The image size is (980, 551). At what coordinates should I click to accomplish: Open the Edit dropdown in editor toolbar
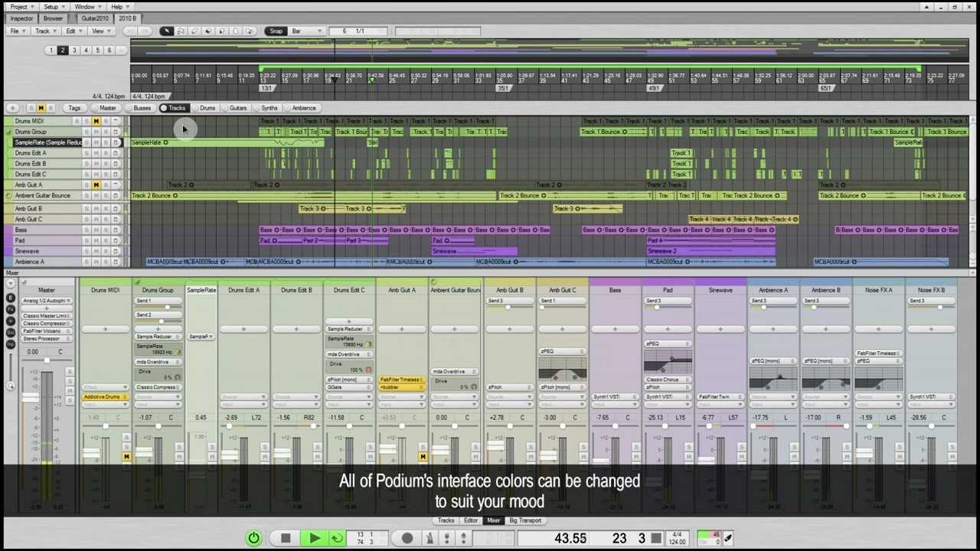(x=73, y=31)
